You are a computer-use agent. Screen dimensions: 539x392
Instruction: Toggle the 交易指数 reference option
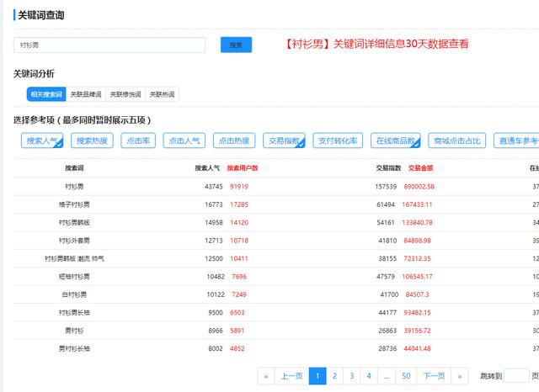tap(283, 140)
